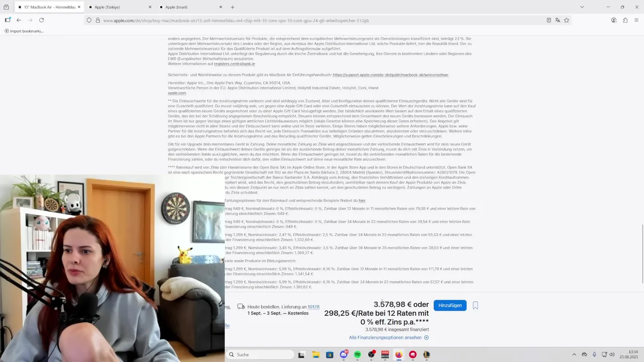Open the volume speaker tray icon
The image size is (644, 362).
tap(612, 354)
